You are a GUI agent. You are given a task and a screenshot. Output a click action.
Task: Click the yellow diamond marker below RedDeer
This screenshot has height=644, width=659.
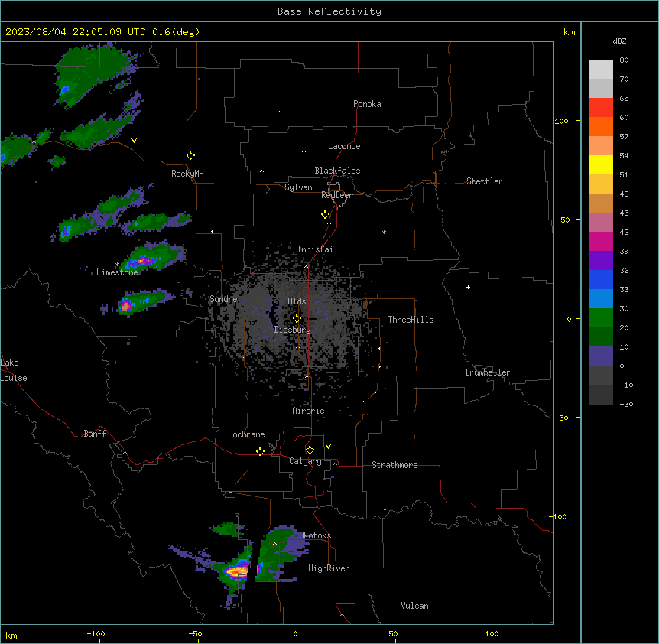coord(326,215)
